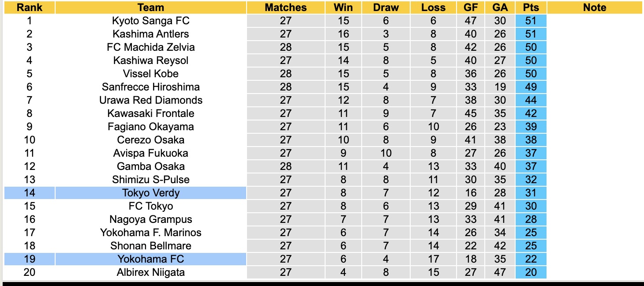Screen dimensions: 644x286
Task: Click the Note column header
Action: click(595, 8)
